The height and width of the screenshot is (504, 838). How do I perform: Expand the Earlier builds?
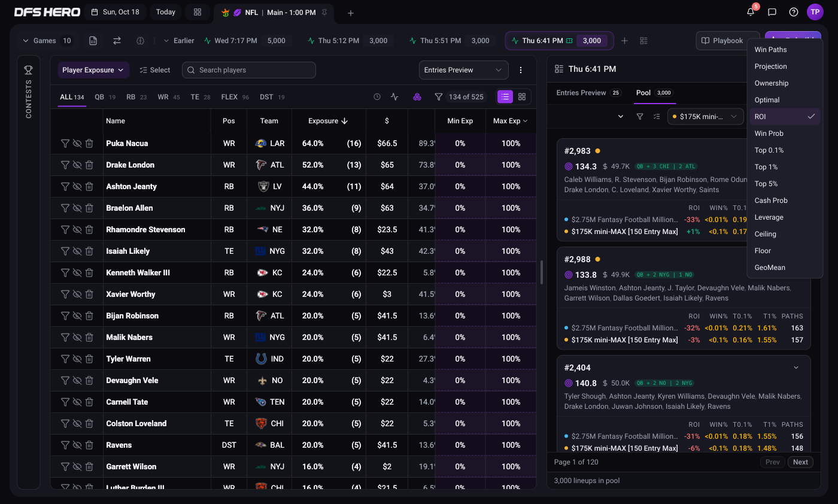[180, 41]
